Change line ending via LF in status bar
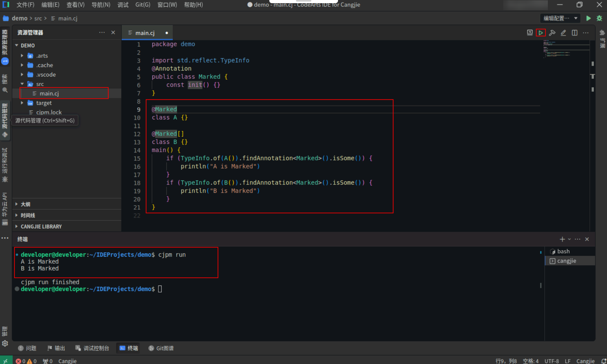The height and width of the screenshot is (364, 607). tap(568, 361)
